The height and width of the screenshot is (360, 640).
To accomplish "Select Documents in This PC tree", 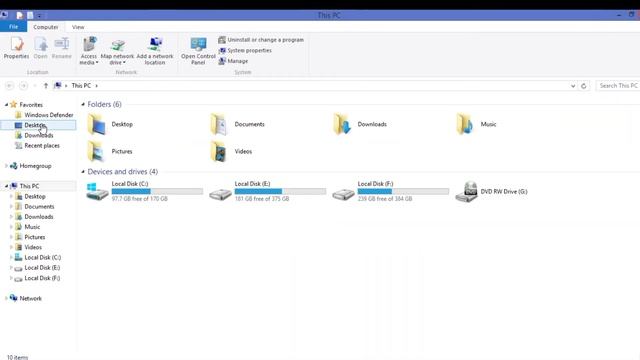I will coord(39,207).
